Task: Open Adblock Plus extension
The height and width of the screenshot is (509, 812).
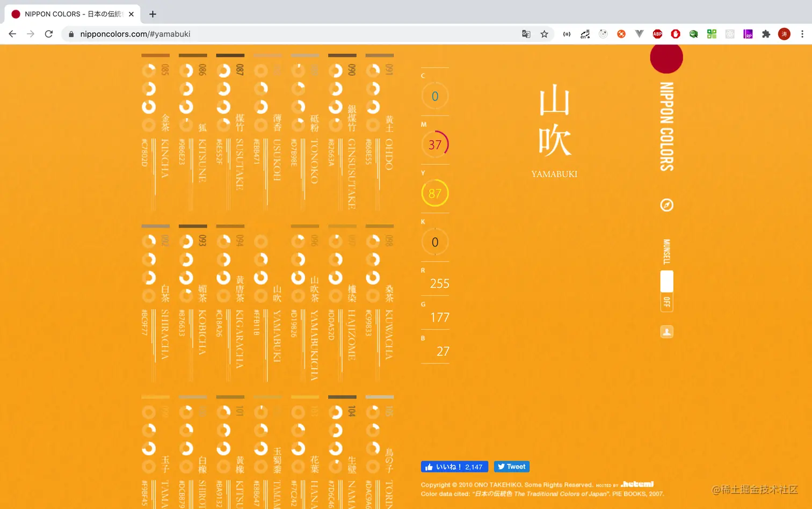Action: coord(657,34)
